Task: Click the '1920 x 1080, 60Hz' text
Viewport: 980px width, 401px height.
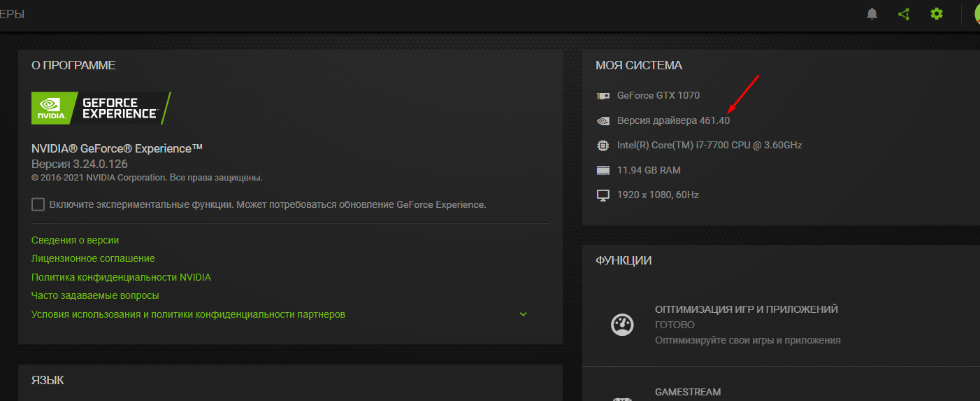Action: pyautogui.click(x=658, y=195)
